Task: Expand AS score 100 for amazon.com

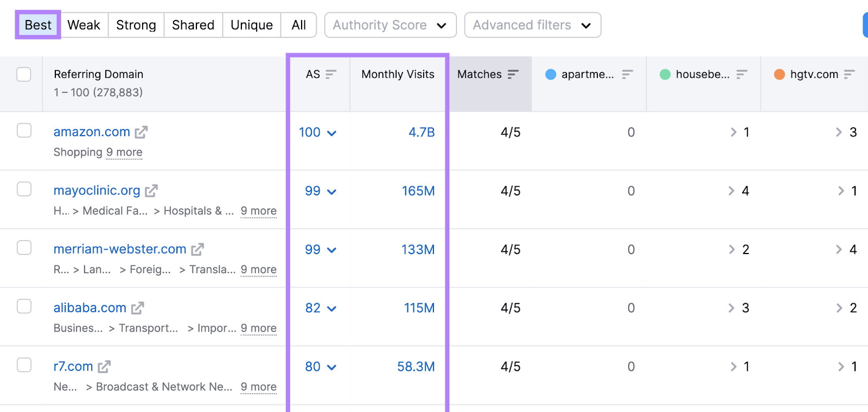Action: [318, 132]
